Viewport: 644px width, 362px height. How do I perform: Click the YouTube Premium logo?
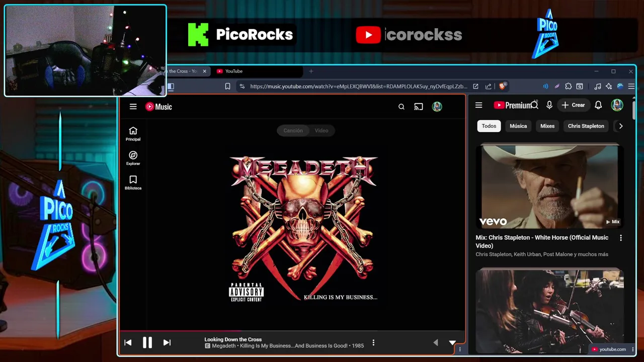click(512, 105)
